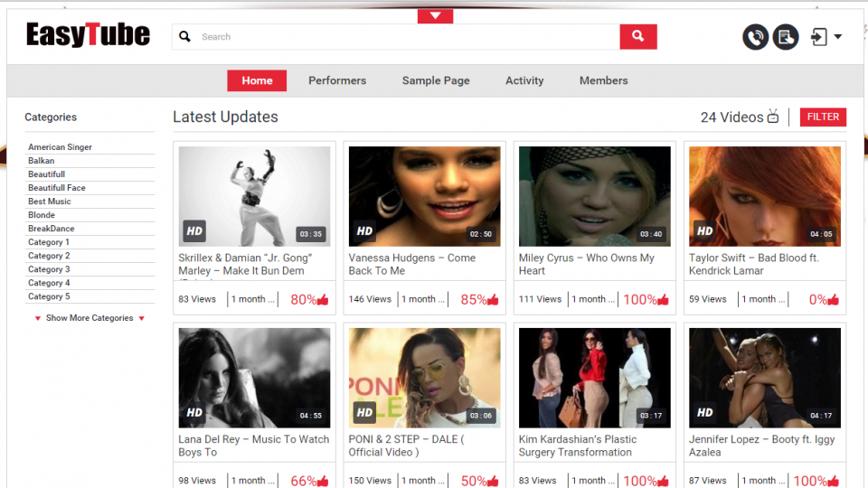868x488 pixels.
Task: Click title Kim Kardashian's Plastic Surgery Transformation
Action: click(x=578, y=446)
